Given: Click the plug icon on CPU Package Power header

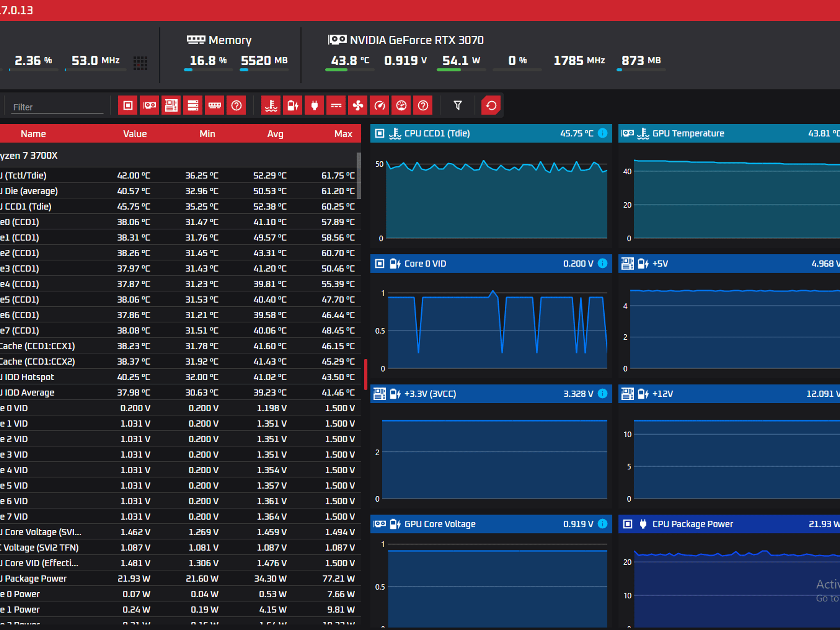Looking at the screenshot, I should [643, 524].
